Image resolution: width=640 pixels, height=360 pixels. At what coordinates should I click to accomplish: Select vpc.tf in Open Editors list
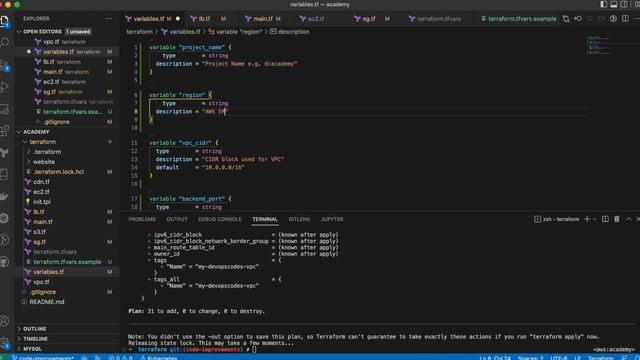click(51, 42)
